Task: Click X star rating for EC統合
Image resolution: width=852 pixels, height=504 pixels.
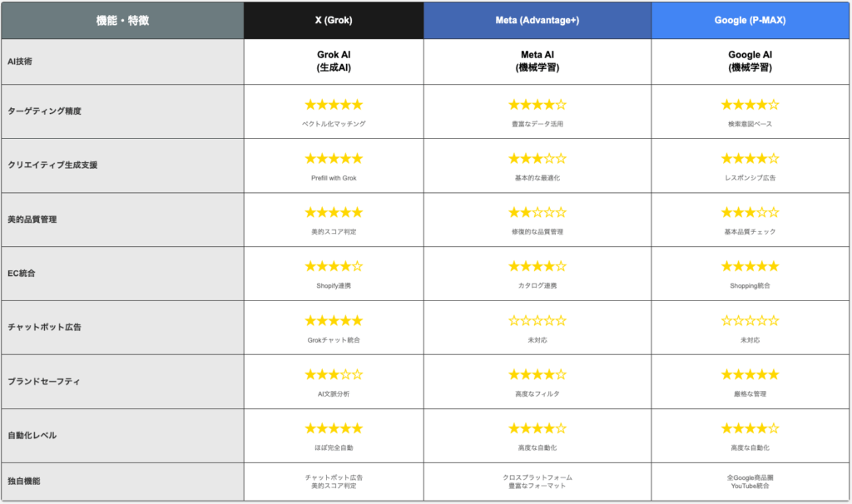Action: (x=334, y=266)
